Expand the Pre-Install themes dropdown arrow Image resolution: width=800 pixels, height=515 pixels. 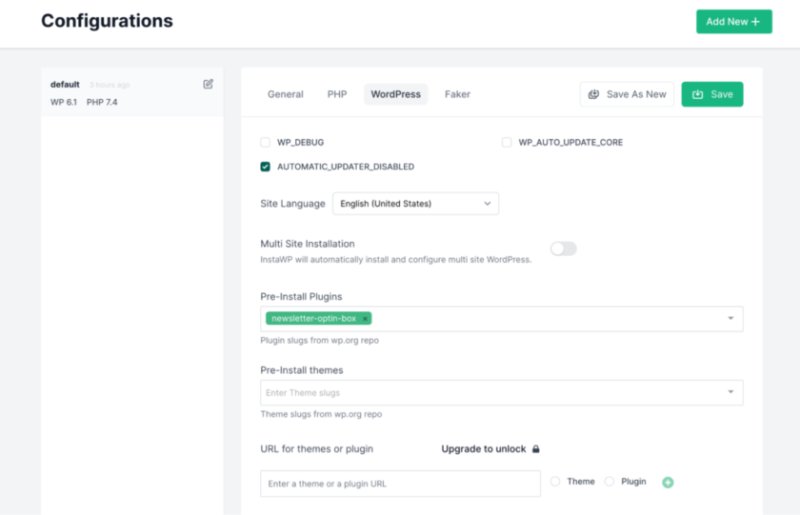click(x=731, y=392)
